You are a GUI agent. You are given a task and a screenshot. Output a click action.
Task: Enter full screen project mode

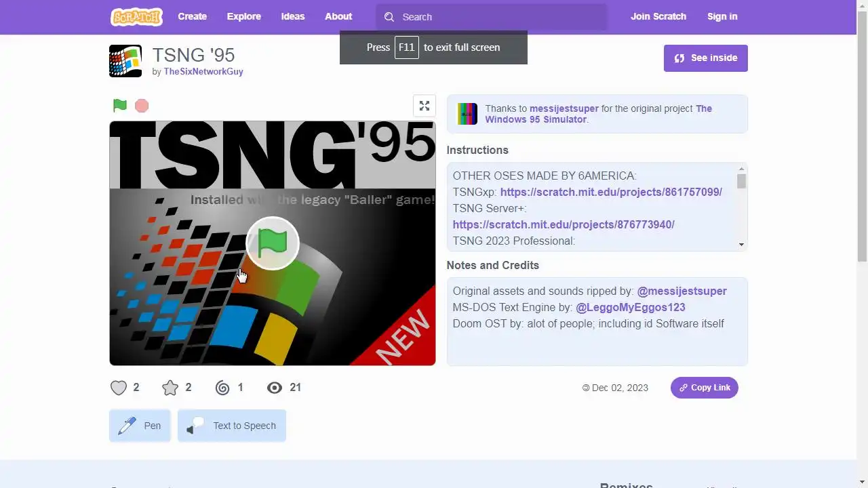tap(425, 106)
